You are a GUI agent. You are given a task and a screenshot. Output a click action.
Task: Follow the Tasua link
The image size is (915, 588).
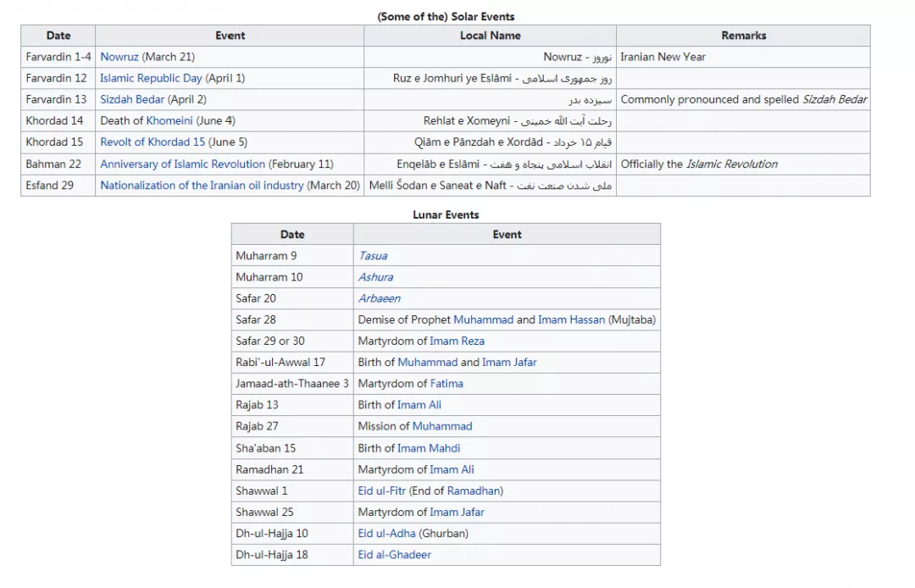pos(372,256)
